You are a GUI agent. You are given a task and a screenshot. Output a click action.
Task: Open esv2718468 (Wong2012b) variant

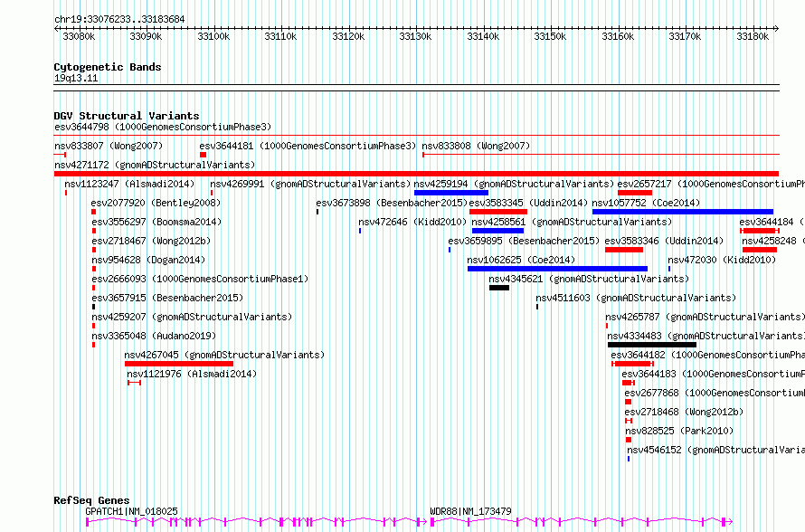(684, 412)
